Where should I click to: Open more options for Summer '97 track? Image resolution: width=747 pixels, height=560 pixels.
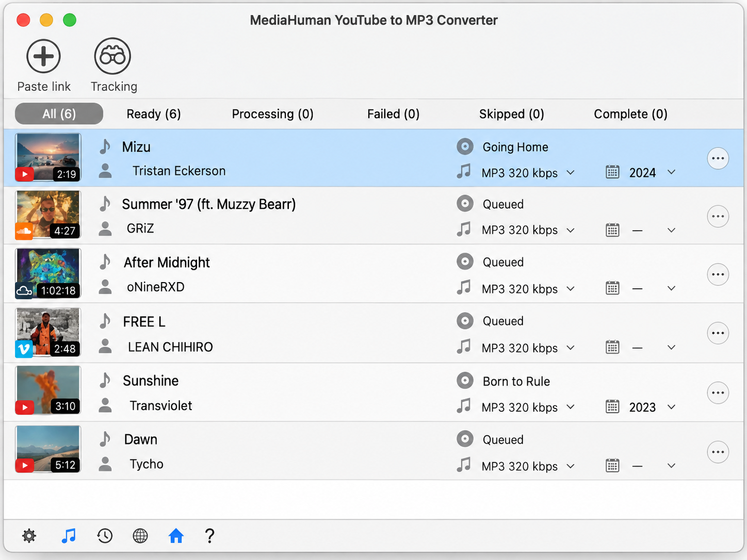[718, 217]
